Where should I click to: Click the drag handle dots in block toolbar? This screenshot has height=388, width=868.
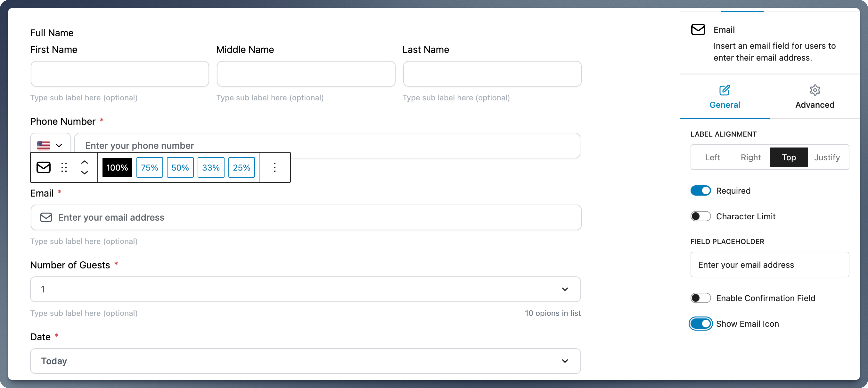[x=64, y=167]
